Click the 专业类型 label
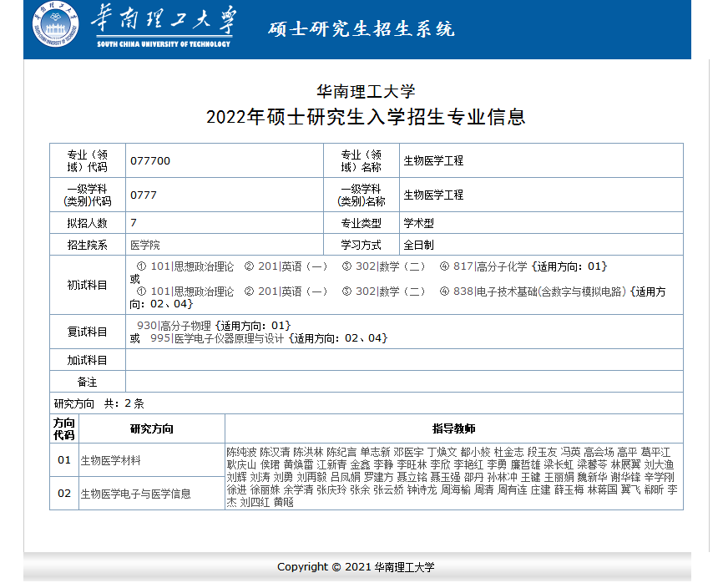 click(x=361, y=223)
